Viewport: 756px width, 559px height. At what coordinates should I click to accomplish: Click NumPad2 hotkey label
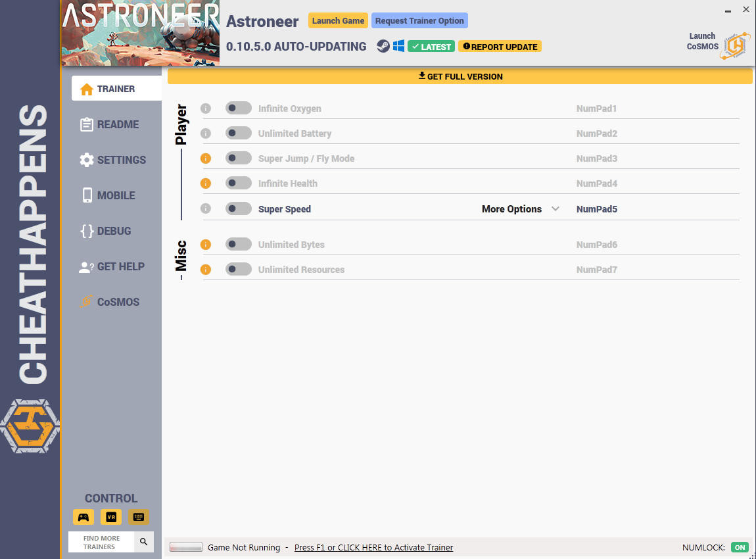pos(596,134)
